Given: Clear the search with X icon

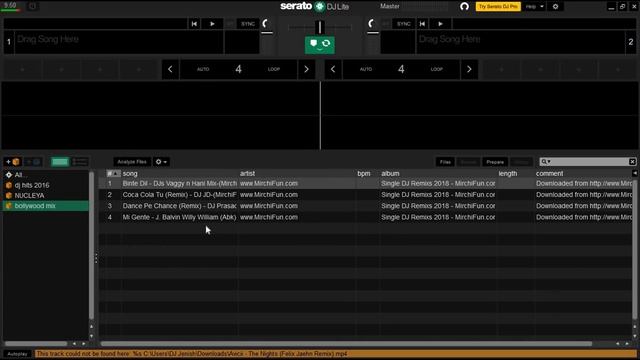Looking at the screenshot, I should [632, 162].
